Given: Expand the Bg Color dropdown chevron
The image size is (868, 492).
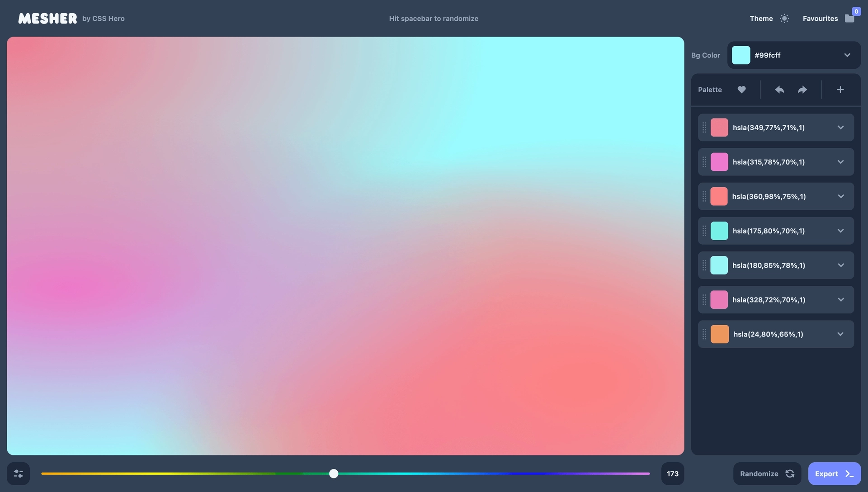Looking at the screenshot, I should pyautogui.click(x=847, y=55).
